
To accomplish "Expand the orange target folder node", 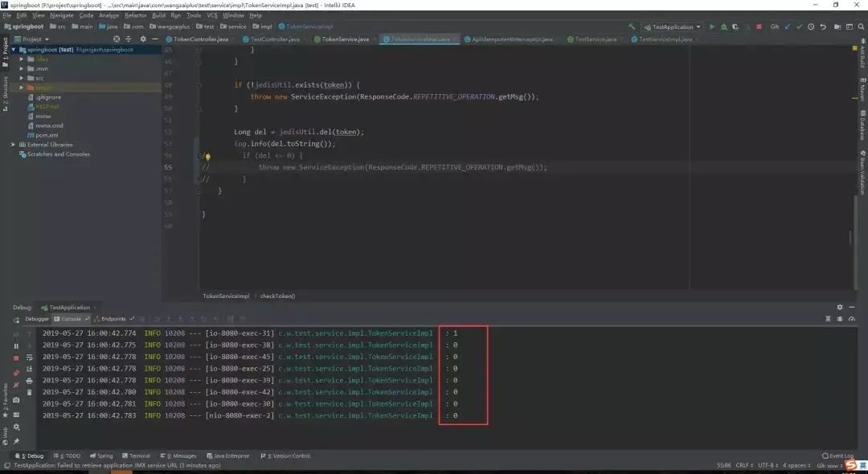I will tap(22, 88).
